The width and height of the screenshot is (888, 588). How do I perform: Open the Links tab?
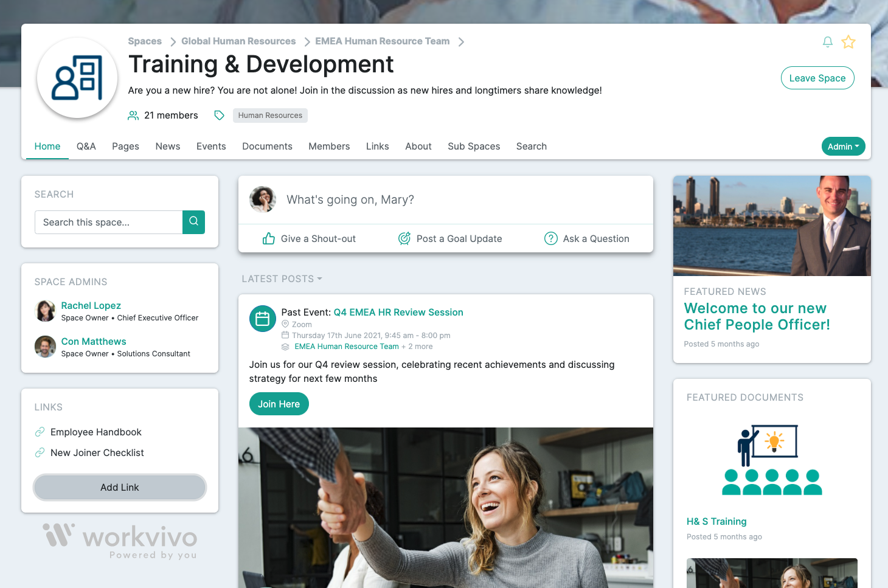tap(378, 147)
